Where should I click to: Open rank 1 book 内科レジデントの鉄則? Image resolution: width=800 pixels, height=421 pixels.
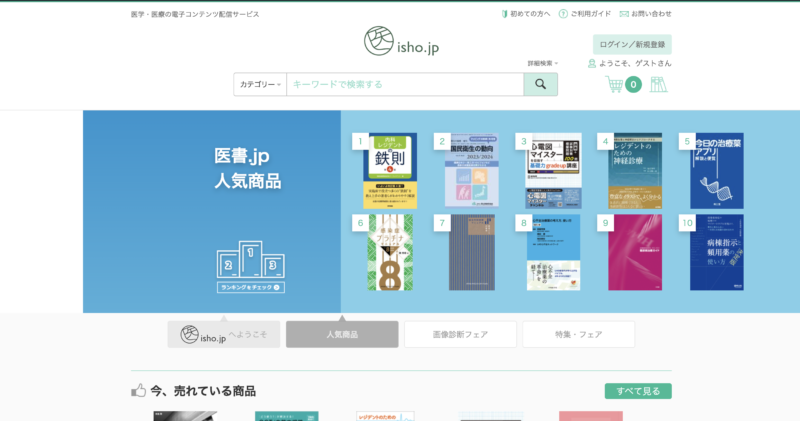point(390,171)
